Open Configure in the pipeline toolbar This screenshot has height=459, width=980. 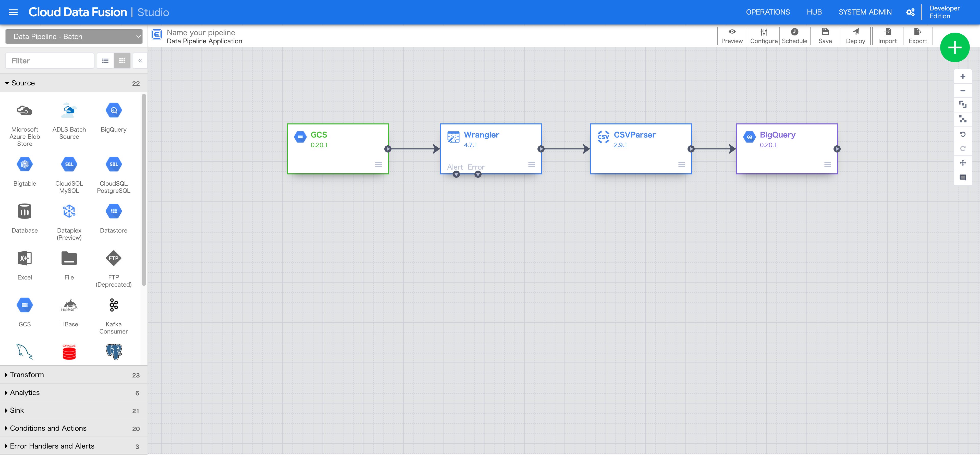[764, 36]
